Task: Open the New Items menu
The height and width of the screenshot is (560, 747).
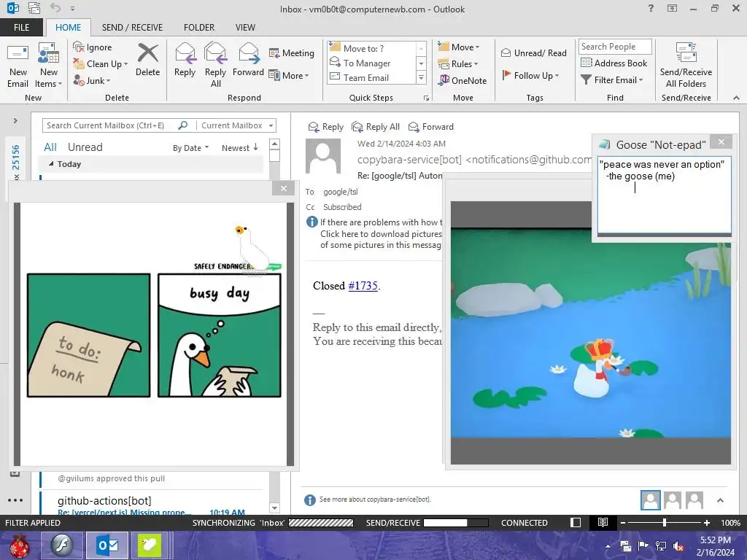Action: [x=49, y=66]
